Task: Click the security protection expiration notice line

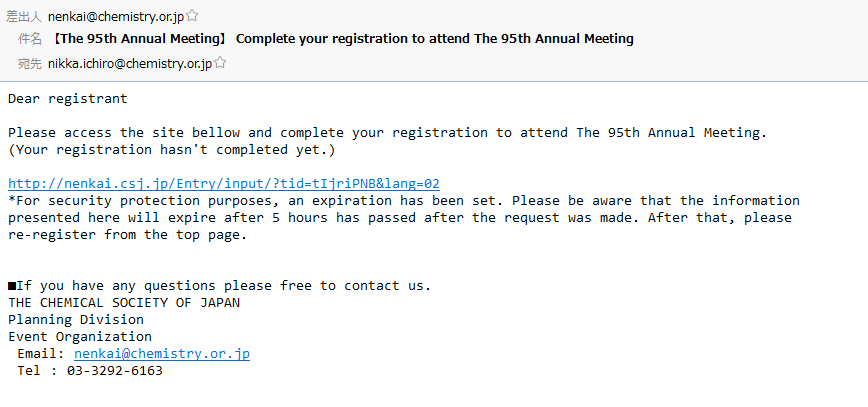Action: click(x=404, y=200)
